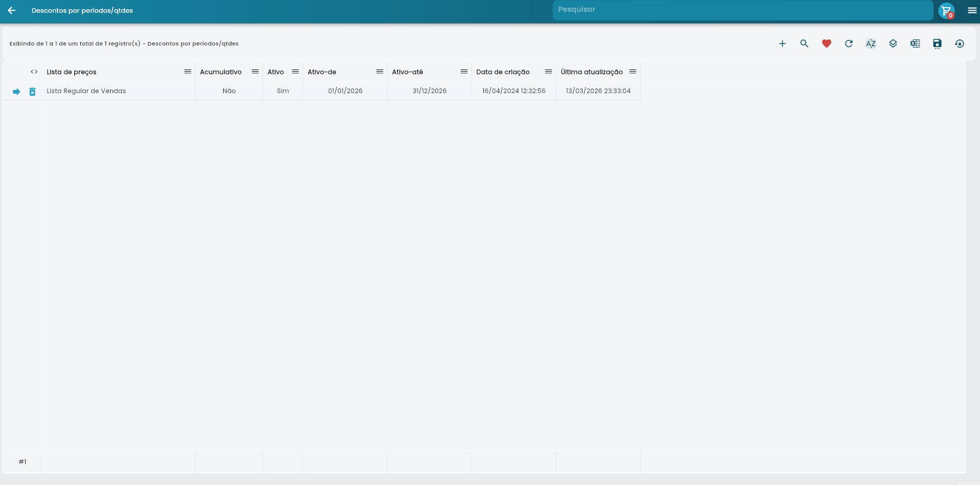
Task: Delete the Lista Regular de Vendas row
Action: coord(32,92)
